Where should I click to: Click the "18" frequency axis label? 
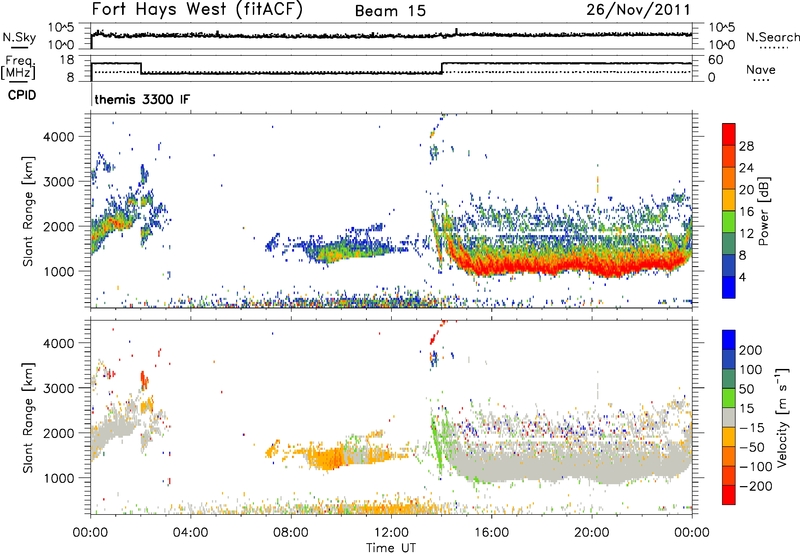click(x=67, y=60)
